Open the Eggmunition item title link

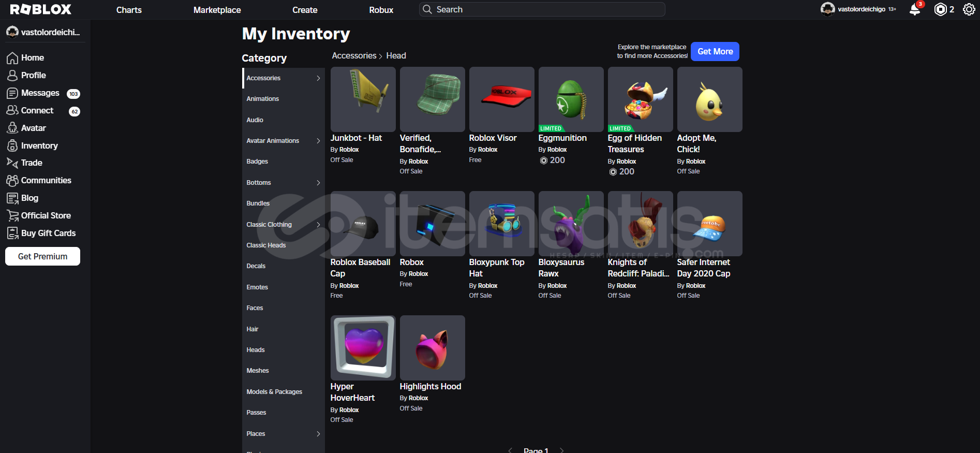coord(562,138)
